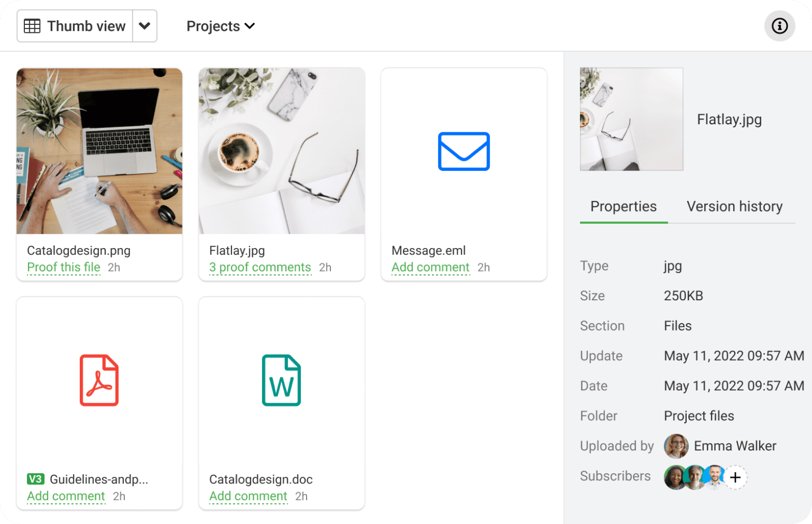
Task: Click the PDF icon on Guidelines-andp file
Action: coord(99,380)
